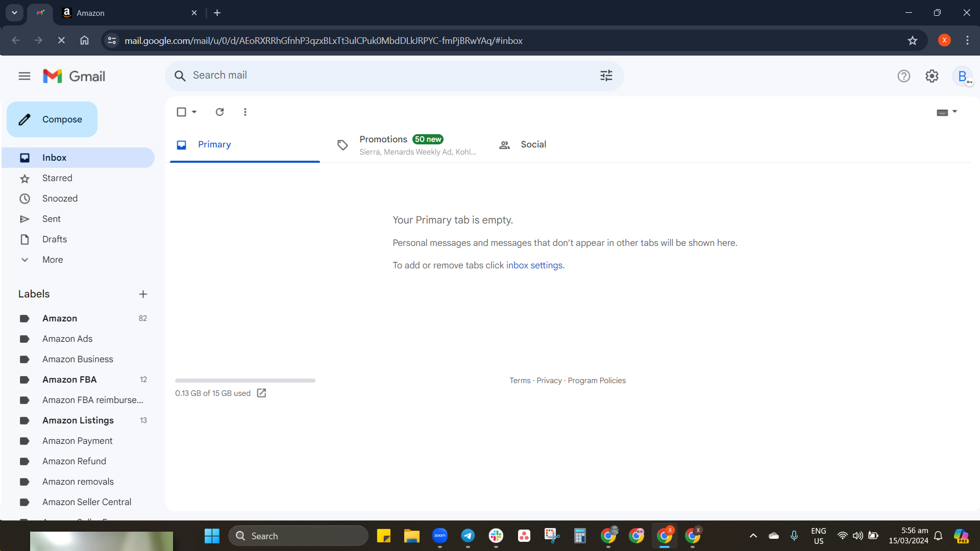Open Calculator from the taskbar
The height and width of the screenshot is (551, 980).
(x=580, y=536)
